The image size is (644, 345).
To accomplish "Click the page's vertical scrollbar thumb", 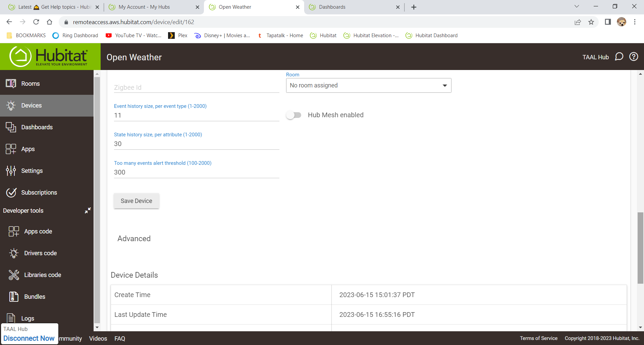I will click(x=640, y=248).
